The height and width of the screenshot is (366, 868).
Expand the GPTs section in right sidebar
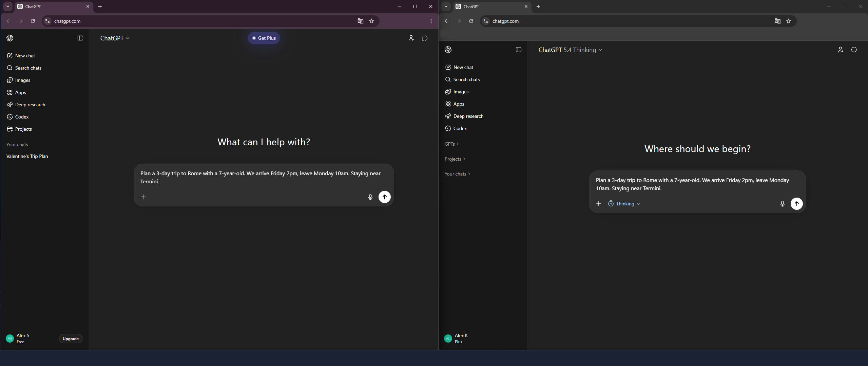click(451, 144)
